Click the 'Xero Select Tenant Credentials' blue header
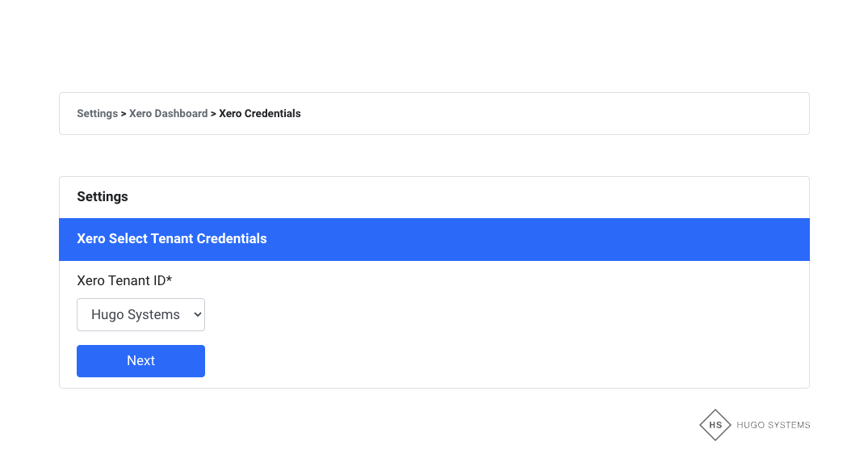868x471 pixels. coord(172,239)
